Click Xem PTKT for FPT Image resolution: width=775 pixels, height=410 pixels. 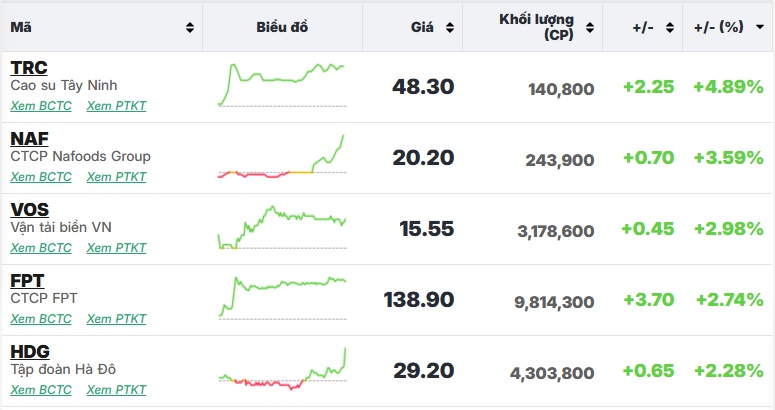116,319
